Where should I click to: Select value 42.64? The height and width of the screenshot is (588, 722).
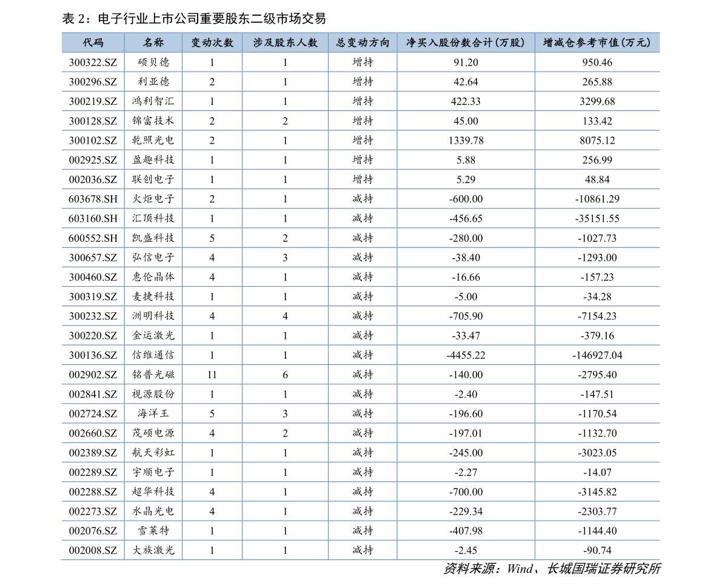click(x=466, y=82)
